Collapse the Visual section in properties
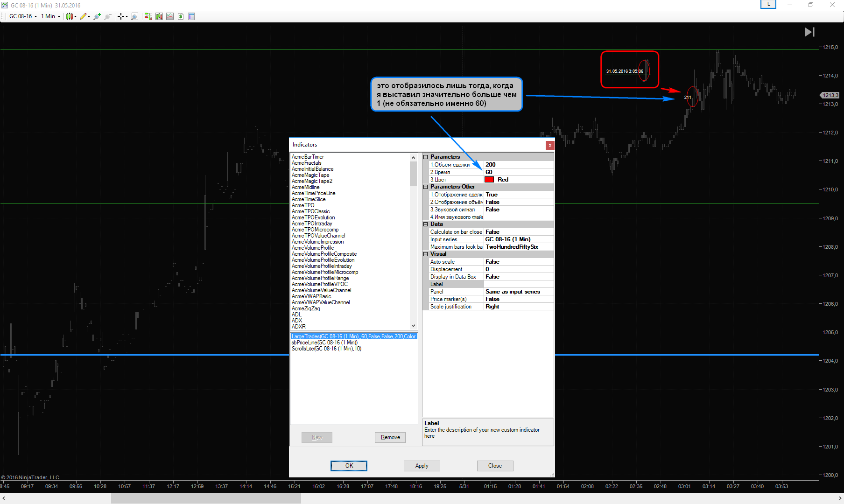 pyautogui.click(x=426, y=254)
